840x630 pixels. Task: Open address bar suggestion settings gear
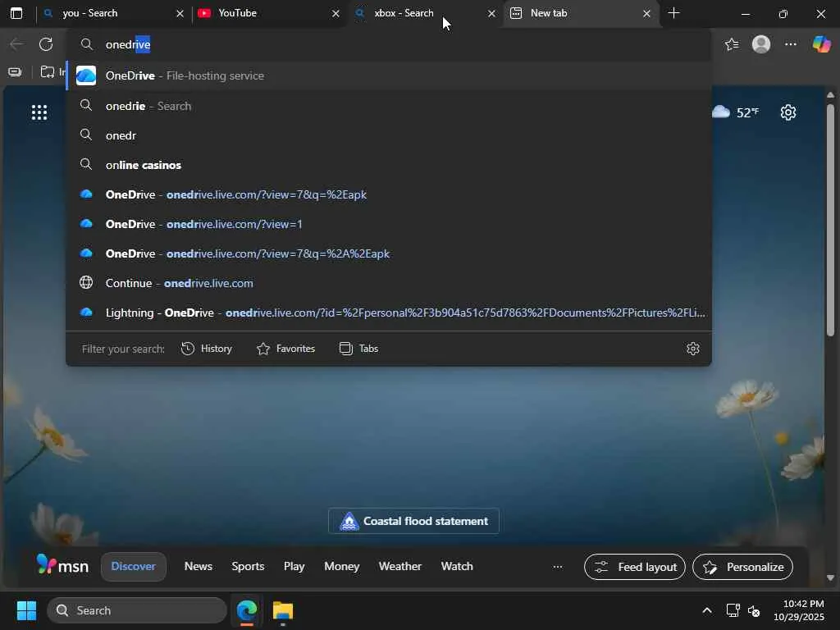(692, 349)
